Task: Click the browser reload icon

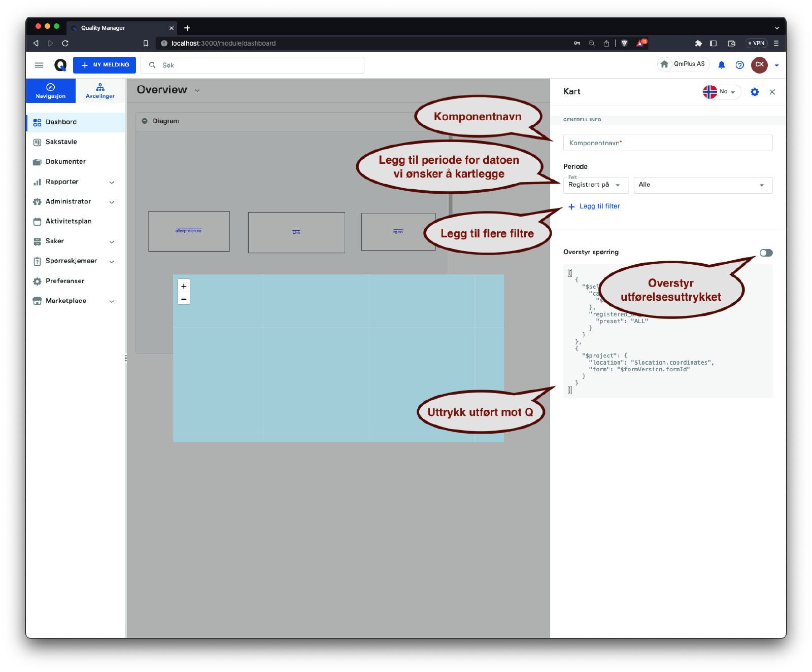Action: [x=65, y=43]
